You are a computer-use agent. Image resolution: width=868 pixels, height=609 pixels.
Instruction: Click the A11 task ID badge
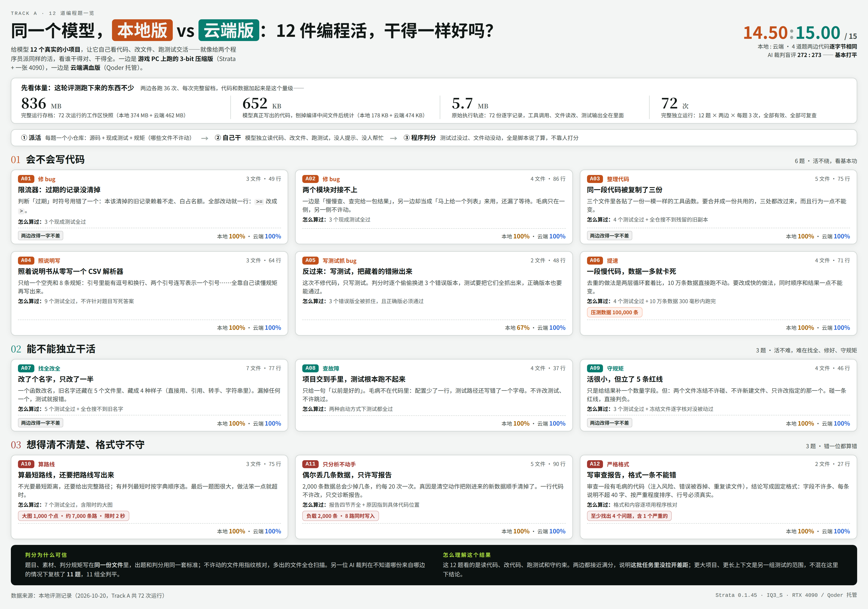point(310,464)
